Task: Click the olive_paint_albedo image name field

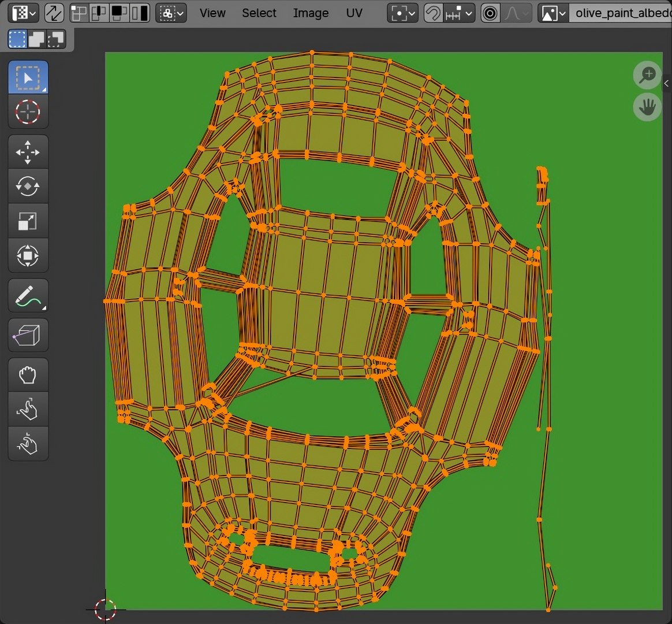Action: coord(621,13)
